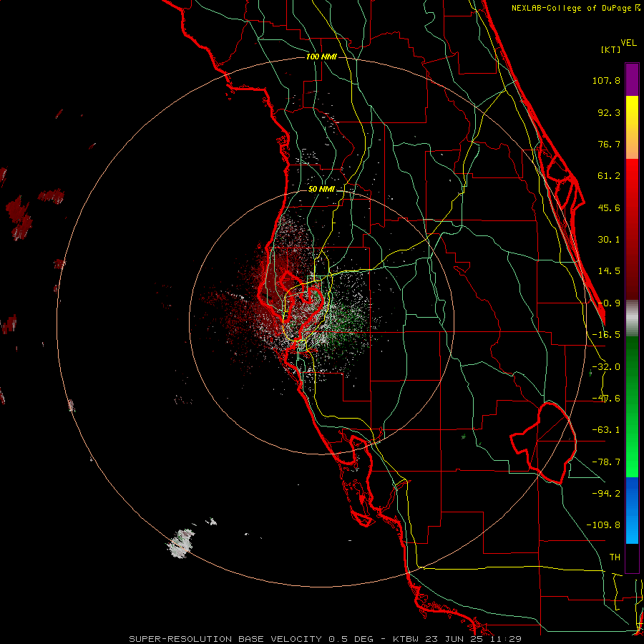
Task: Click the -94.2 velocity scale value
Action: pyautogui.click(x=606, y=493)
